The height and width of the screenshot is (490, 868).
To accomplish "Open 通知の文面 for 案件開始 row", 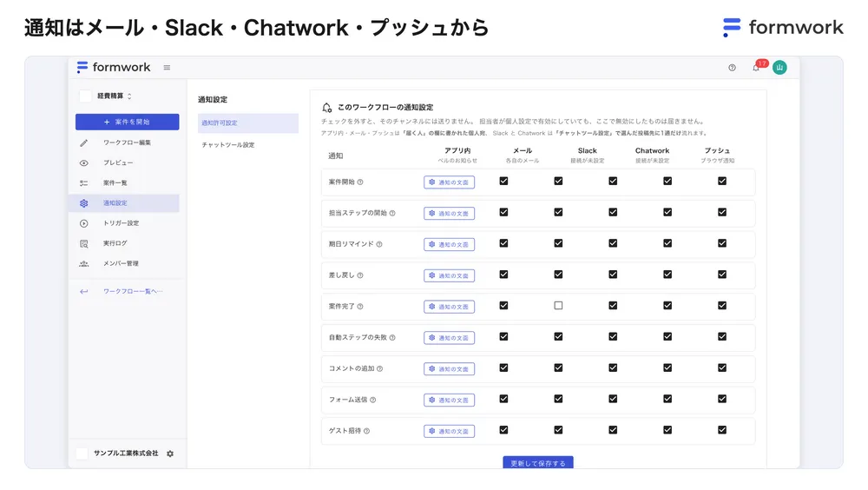I will coord(449,182).
